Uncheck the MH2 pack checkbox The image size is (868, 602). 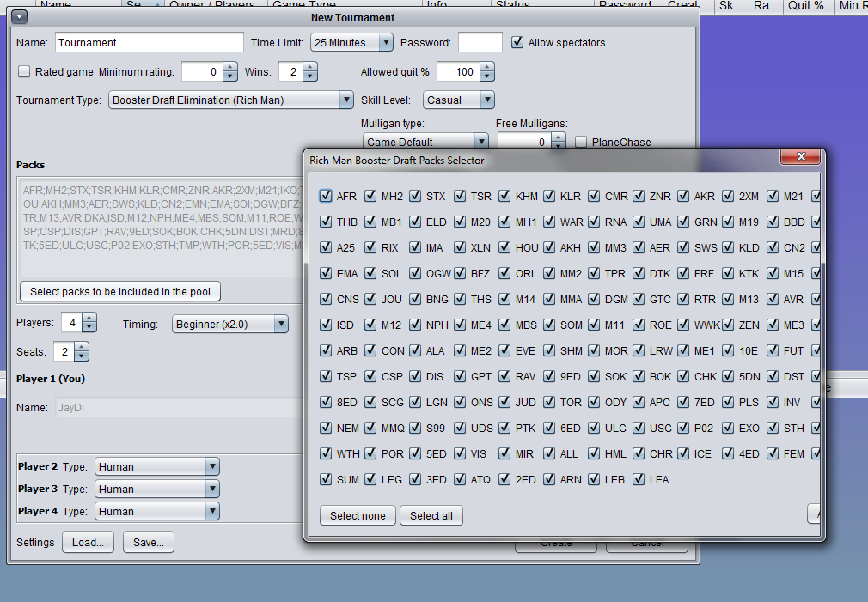(370, 196)
